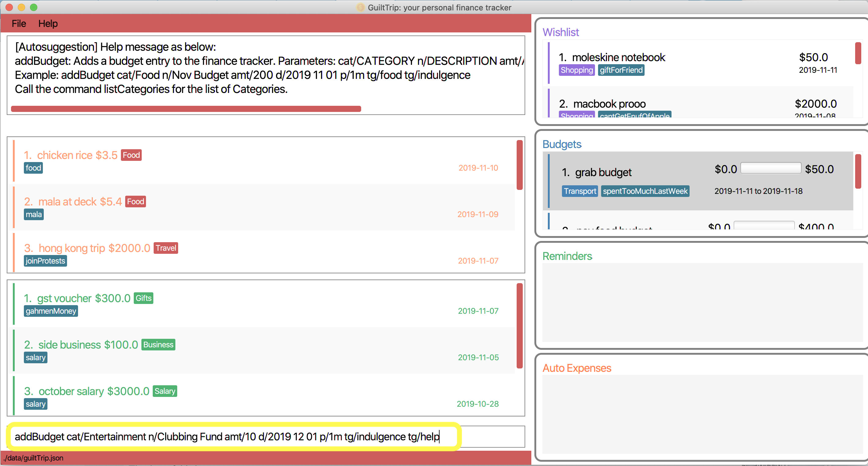Click the Shopping label on moleskine notebook

click(577, 70)
